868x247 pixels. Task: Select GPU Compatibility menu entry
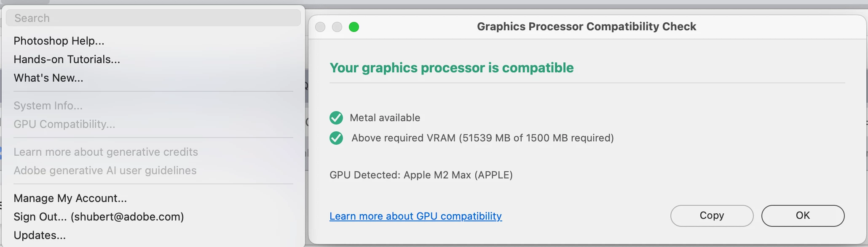64,124
